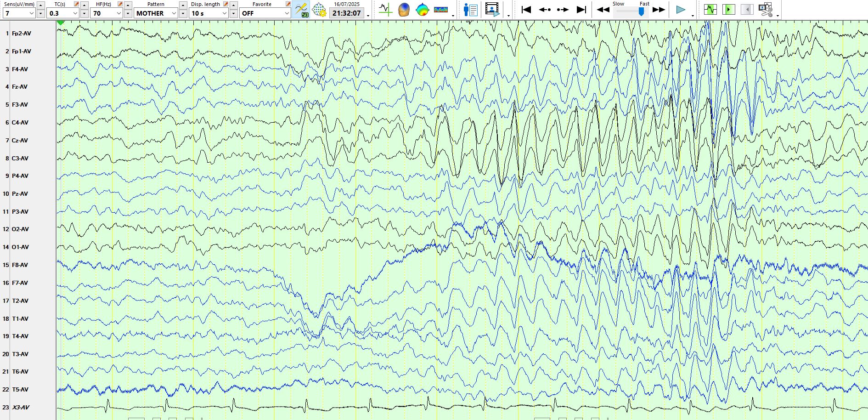Fast-forward the EEG with double-right arrows
Image resolution: width=868 pixels, height=420 pixels.
coord(659,9)
